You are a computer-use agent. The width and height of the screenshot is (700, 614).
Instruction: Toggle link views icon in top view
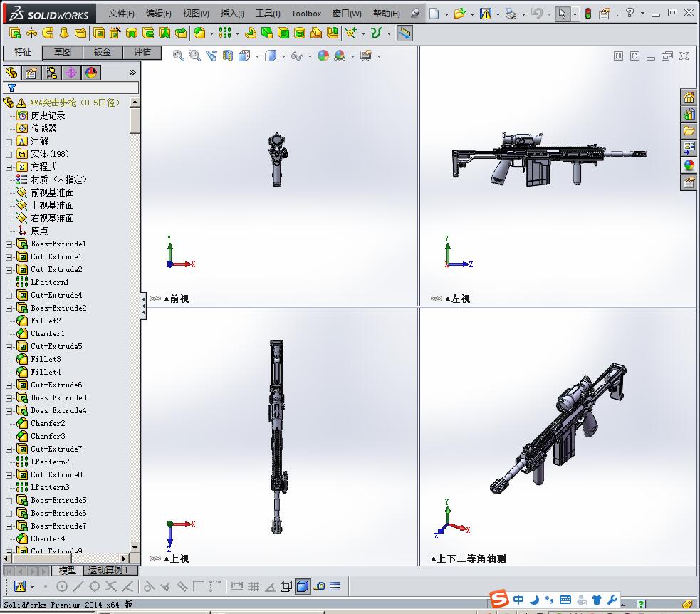[155, 558]
